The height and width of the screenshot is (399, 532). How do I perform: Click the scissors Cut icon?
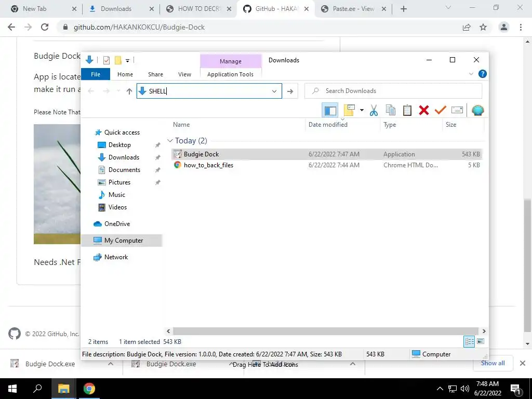point(374,110)
